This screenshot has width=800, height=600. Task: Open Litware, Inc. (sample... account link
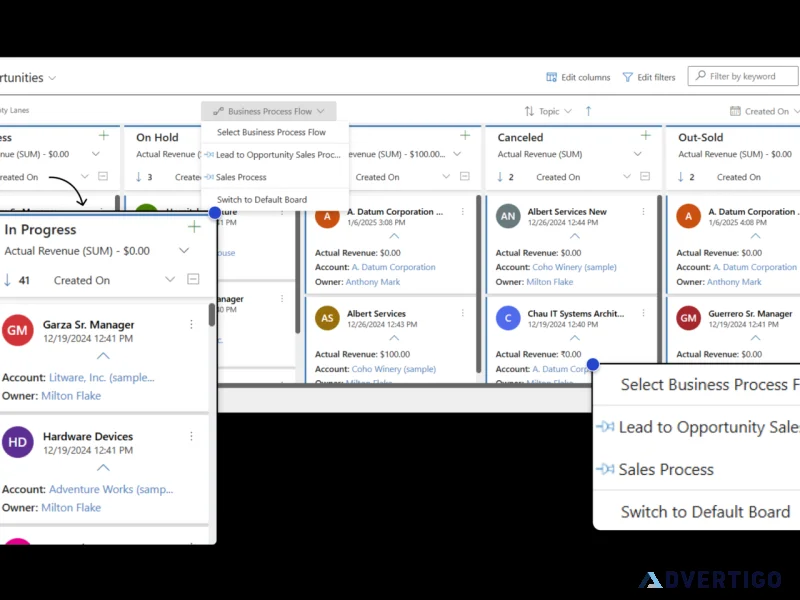[102, 378]
